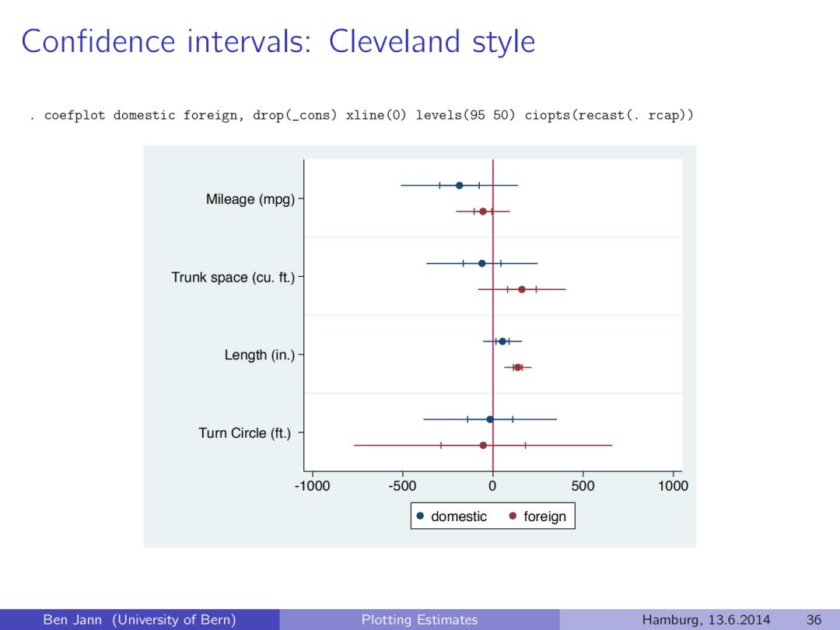Screen dimensions: 840x630
Task: Click the foreign Trunk space point marker
Action: tap(522, 289)
